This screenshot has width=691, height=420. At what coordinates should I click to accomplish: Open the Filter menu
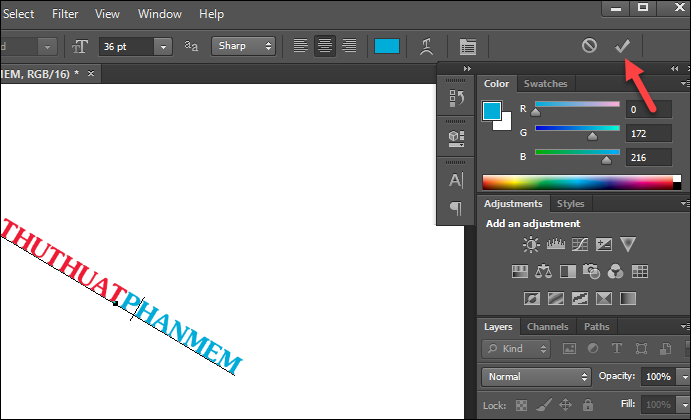(65, 14)
